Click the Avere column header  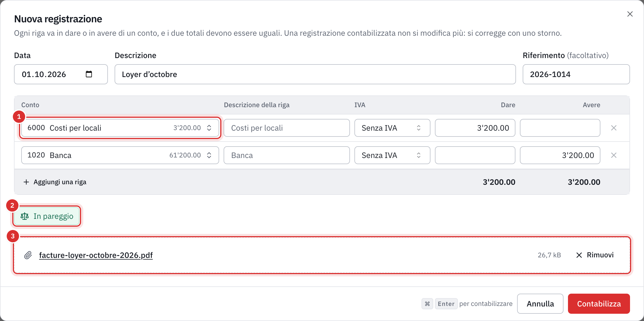tap(591, 105)
